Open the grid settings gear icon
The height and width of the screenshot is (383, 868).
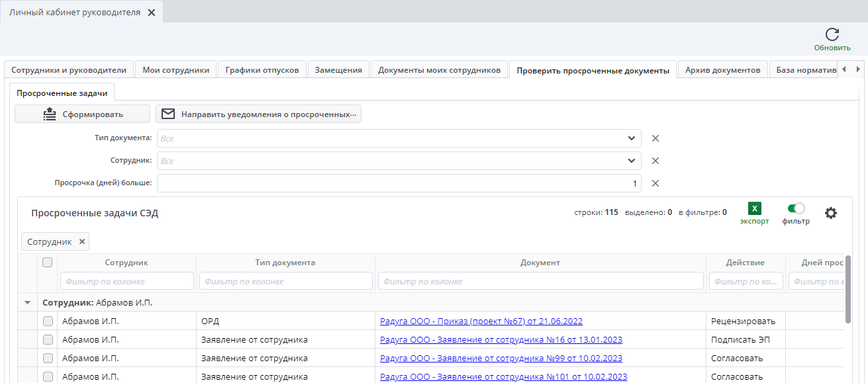point(831,213)
